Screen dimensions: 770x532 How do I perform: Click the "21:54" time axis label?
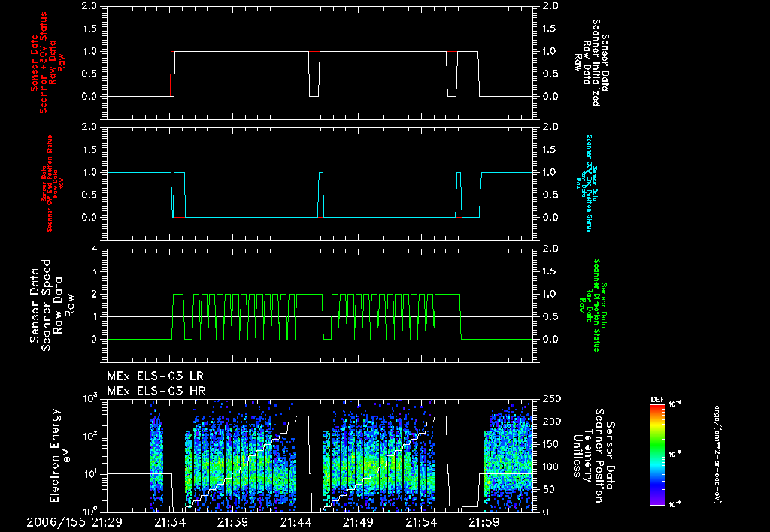pyautogui.click(x=421, y=522)
